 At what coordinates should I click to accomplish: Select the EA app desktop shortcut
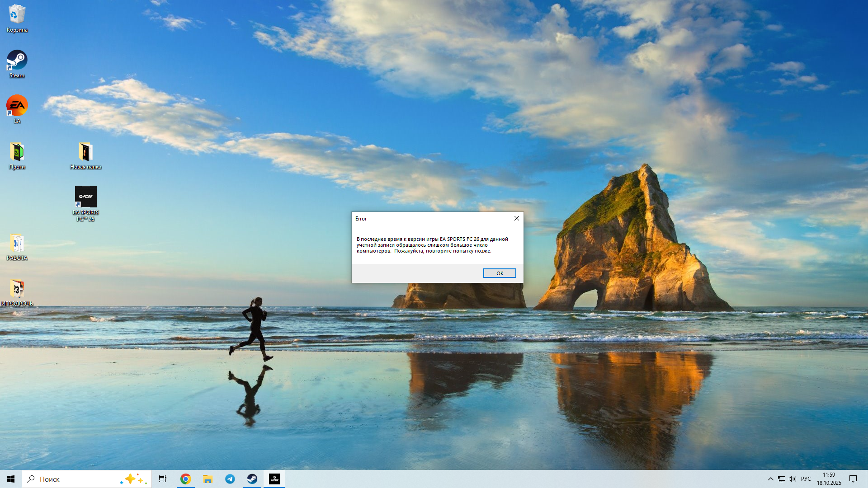coord(17,109)
